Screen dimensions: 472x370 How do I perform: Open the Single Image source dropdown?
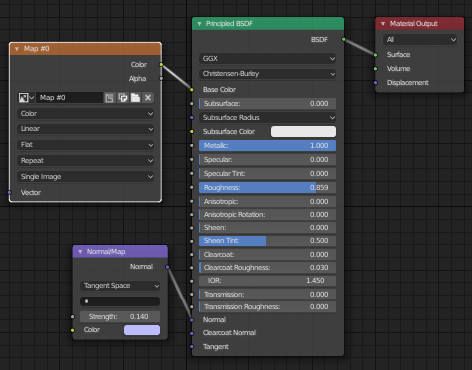(x=85, y=177)
